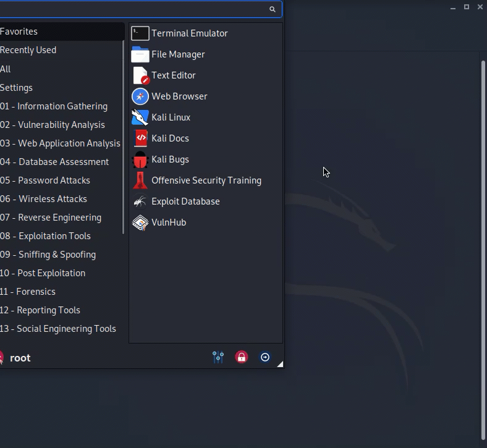Screen dimensions: 487x448
Task: Click the Exploit Database spider icon
Action: [x=140, y=201]
